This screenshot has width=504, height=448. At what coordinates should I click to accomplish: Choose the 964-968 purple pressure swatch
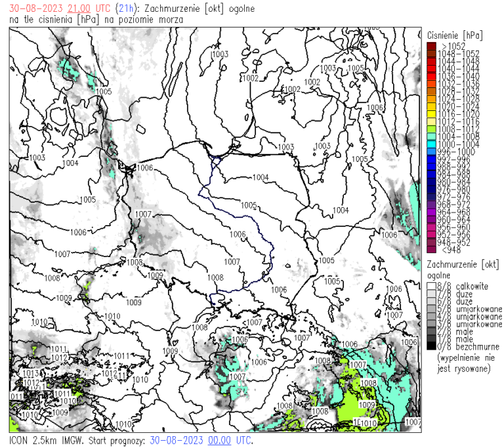tap(431, 212)
